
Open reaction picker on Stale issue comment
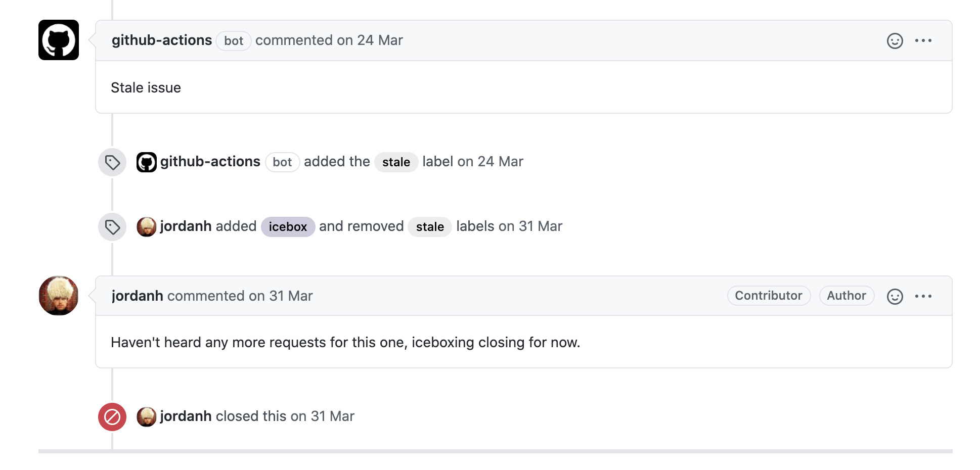point(895,40)
